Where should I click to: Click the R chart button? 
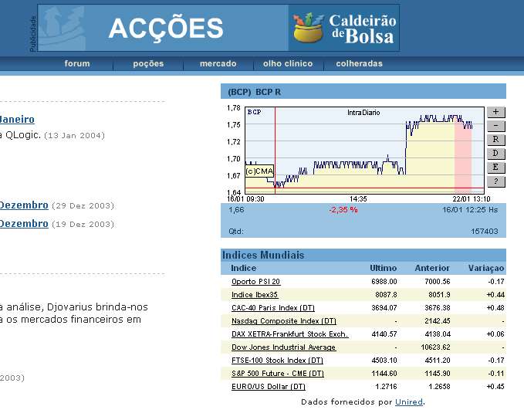pyautogui.click(x=496, y=140)
